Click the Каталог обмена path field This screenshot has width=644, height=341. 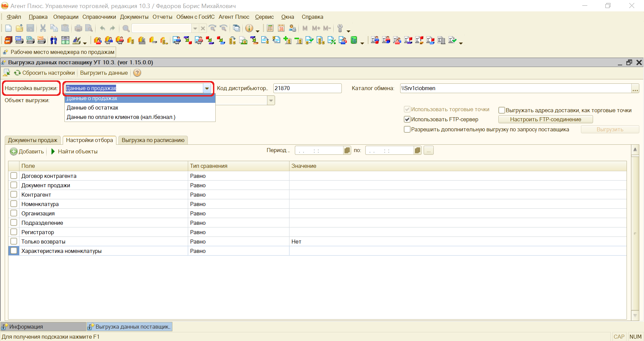coord(516,88)
